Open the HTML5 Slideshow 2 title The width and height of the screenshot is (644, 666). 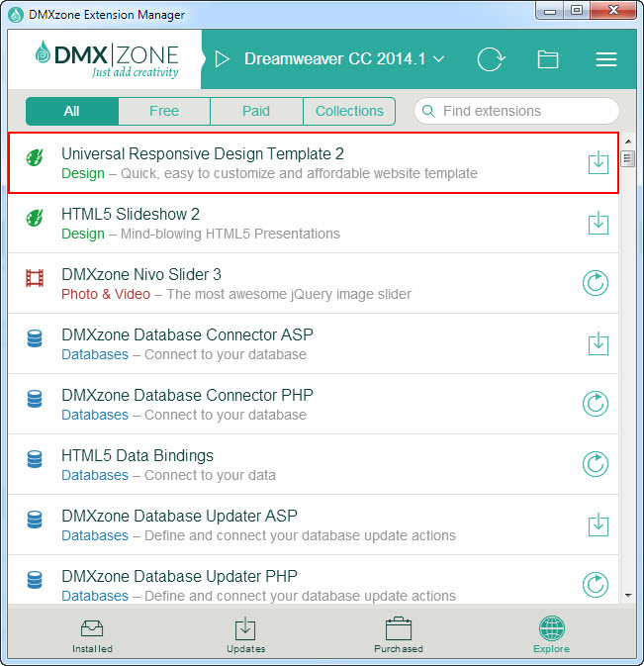tap(131, 214)
